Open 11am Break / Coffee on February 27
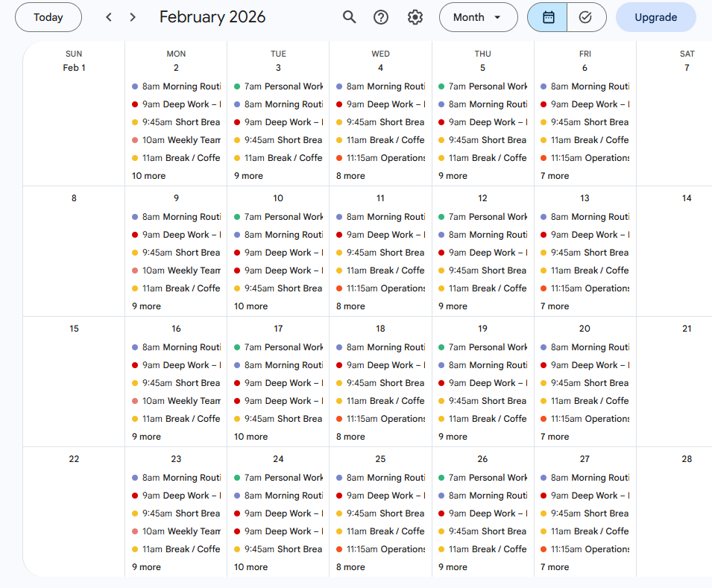Viewport: 712px width, 588px height. (x=585, y=531)
